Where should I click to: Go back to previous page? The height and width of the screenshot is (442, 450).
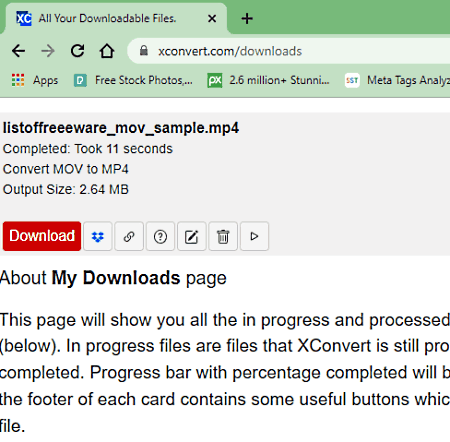18,51
